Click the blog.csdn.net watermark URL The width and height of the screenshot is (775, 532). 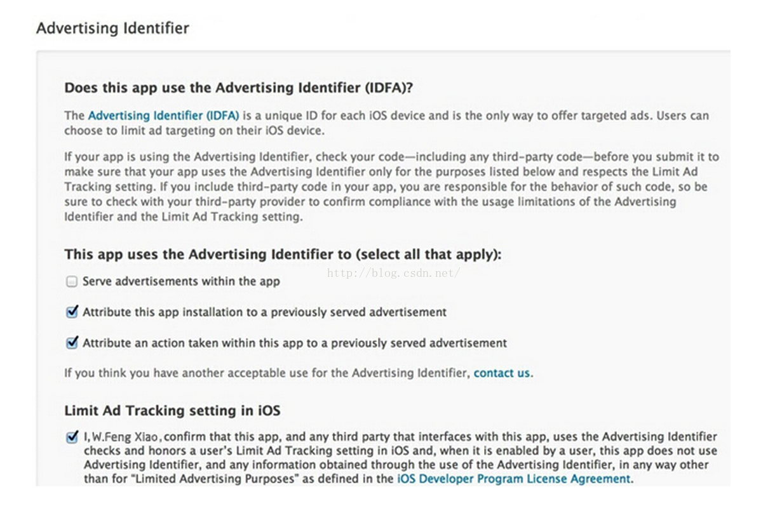[394, 274]
